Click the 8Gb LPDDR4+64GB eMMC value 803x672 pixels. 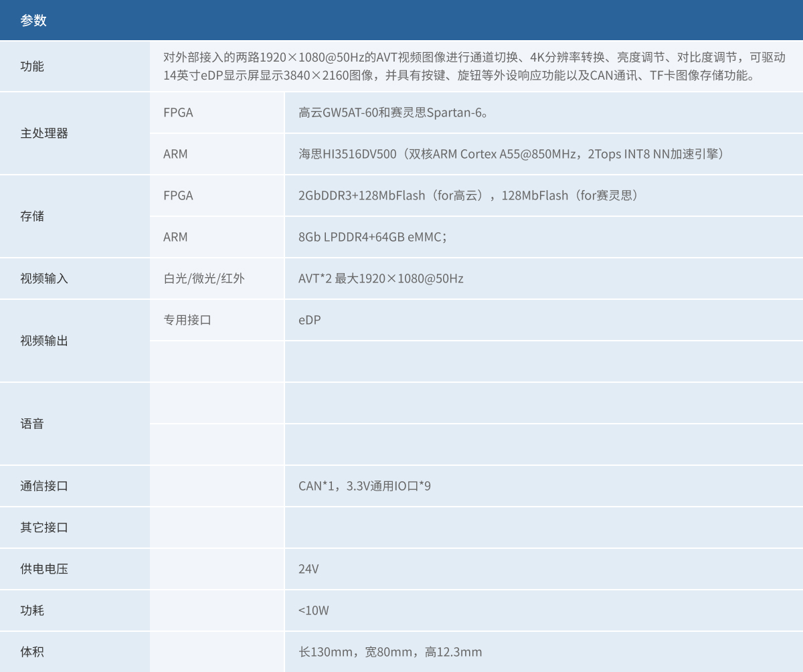coord(372,237)
